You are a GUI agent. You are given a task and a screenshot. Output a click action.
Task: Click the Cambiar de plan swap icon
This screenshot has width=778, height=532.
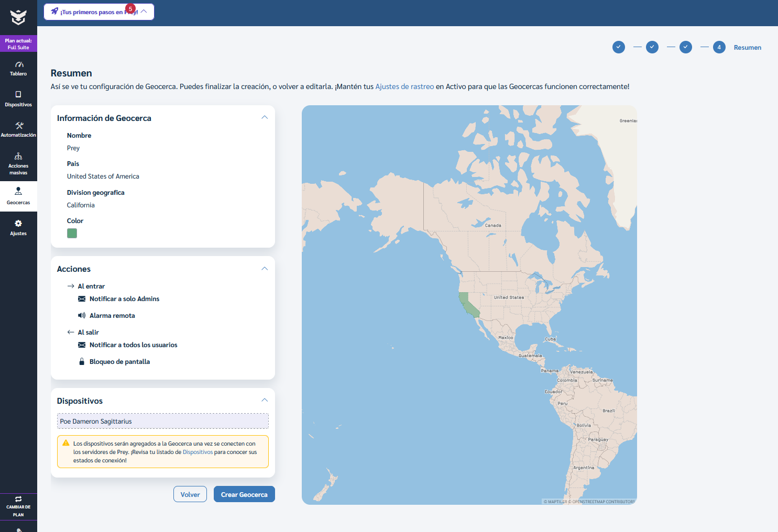click(18, 499)
